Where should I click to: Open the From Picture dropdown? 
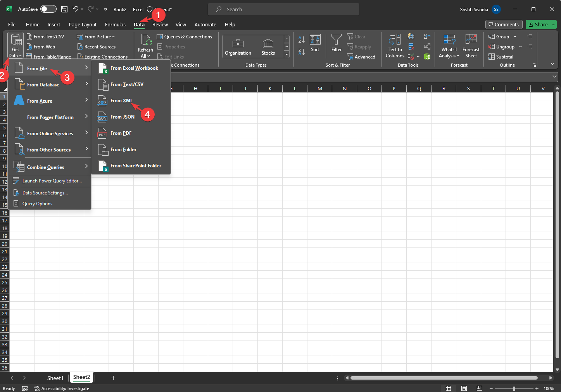click(x=96, y=37)
